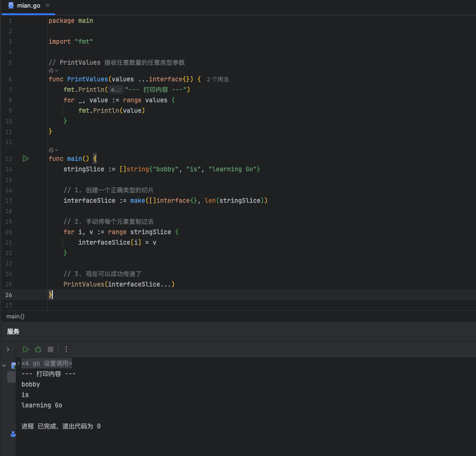The image size is (476, 456).
Task: Click "learning Go" in the console output
Action: [x=42, y=406]
